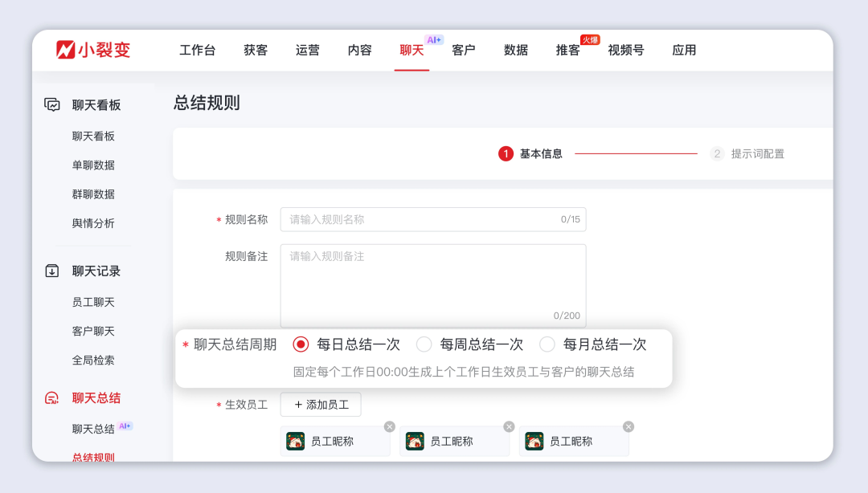The width and height of the screenshot is (868, 493).
Task: Navigate to 全局检索 in the sidebar
Action: pyautogui.click(x=93, y=360)
